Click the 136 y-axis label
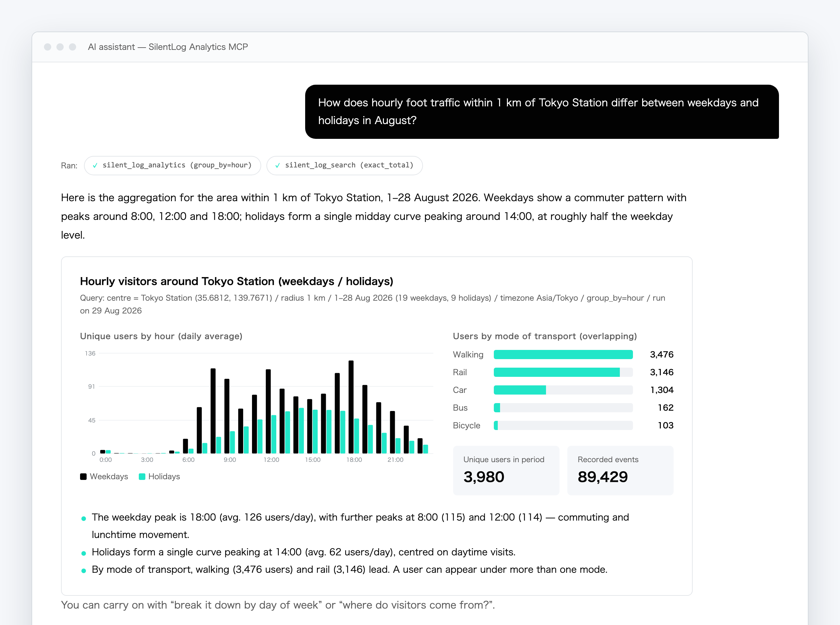The image size is (840, 625). coord(90,353)
